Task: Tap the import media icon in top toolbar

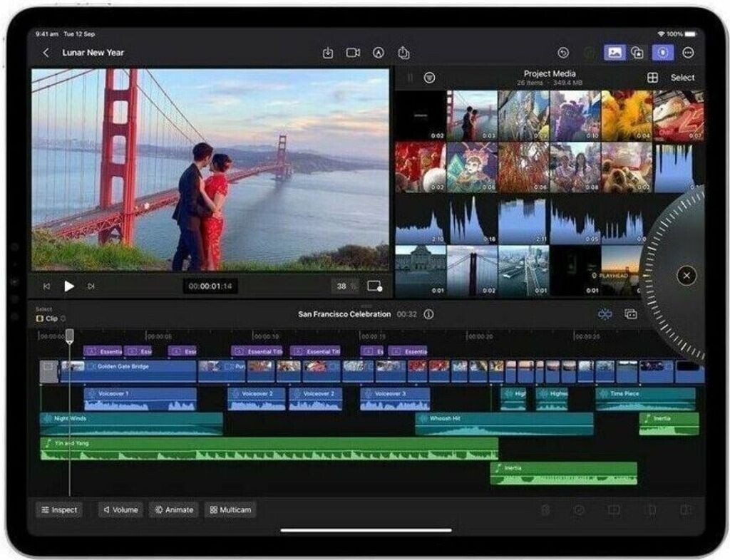Action: click(x=328, y=53)
